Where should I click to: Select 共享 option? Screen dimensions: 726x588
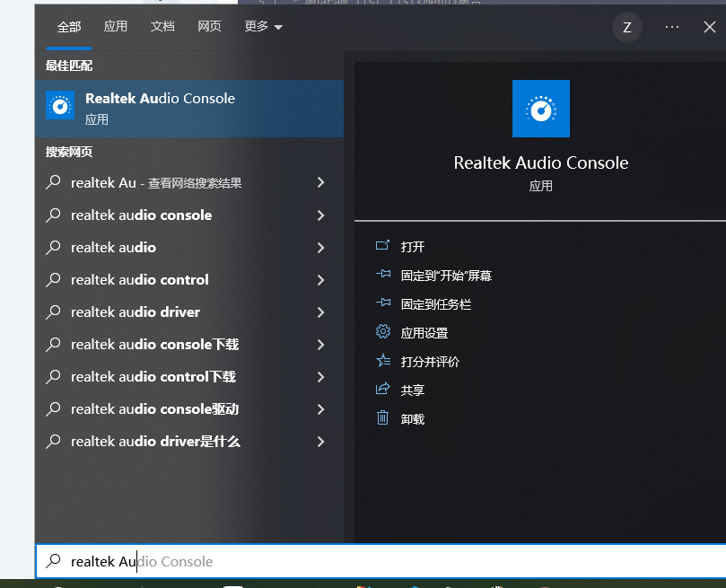point(413,391)
